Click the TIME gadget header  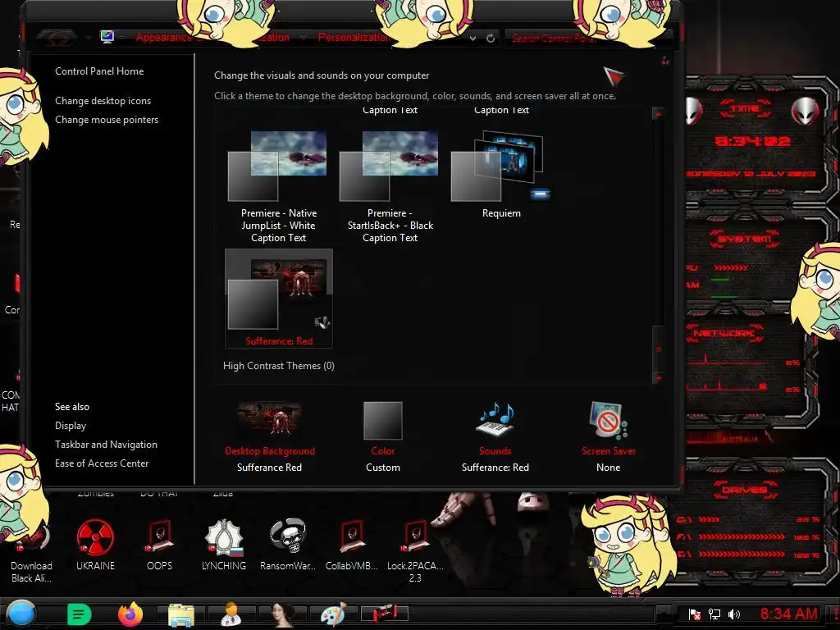745,108
